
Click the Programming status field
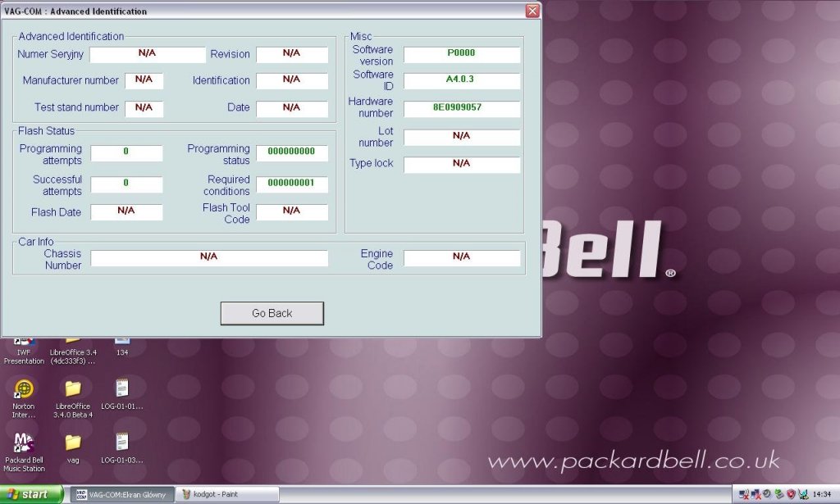292,153
